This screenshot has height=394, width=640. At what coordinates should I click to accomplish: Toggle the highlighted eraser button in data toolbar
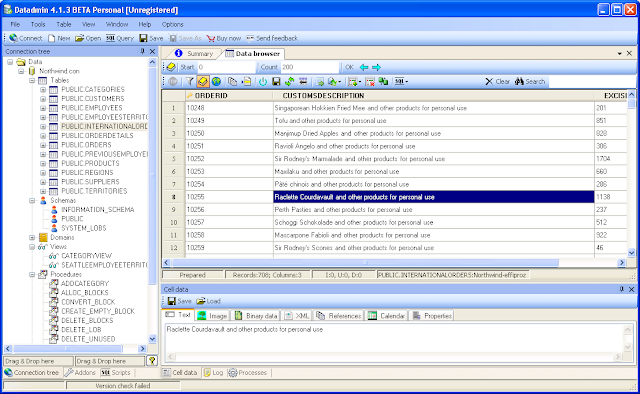point(203,82)
